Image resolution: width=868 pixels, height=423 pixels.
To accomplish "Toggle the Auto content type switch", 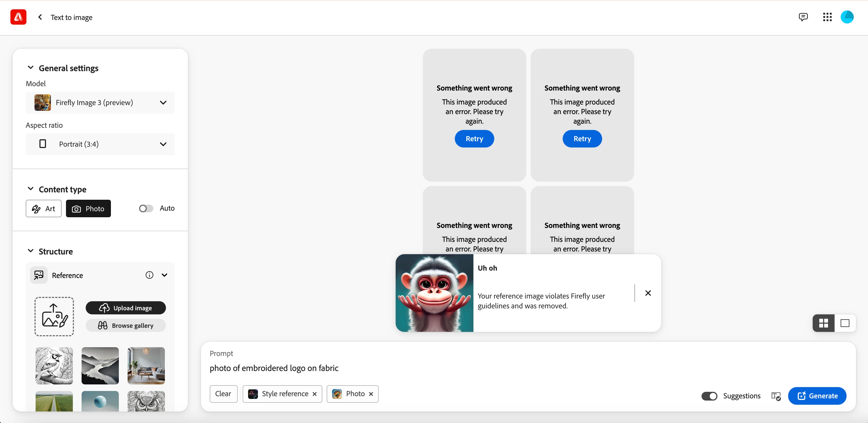I will pyautogui.click(x=146, y=208).
